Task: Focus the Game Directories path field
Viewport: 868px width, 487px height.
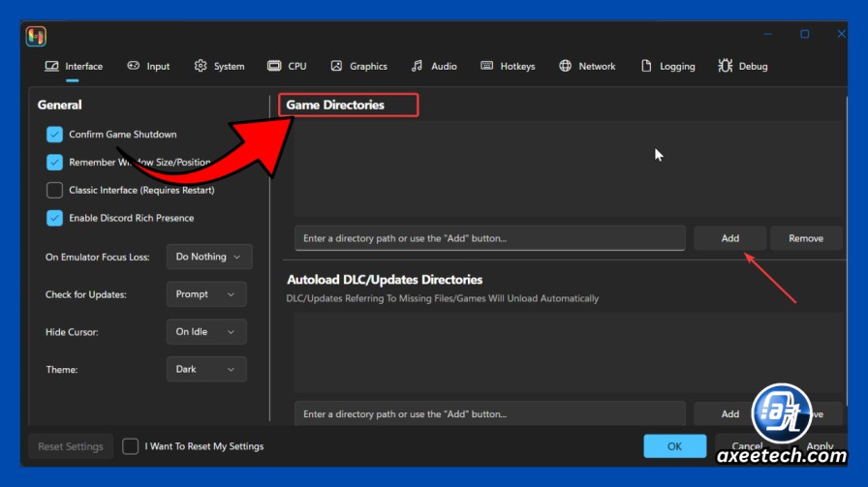Action: [x=490, y=238]
